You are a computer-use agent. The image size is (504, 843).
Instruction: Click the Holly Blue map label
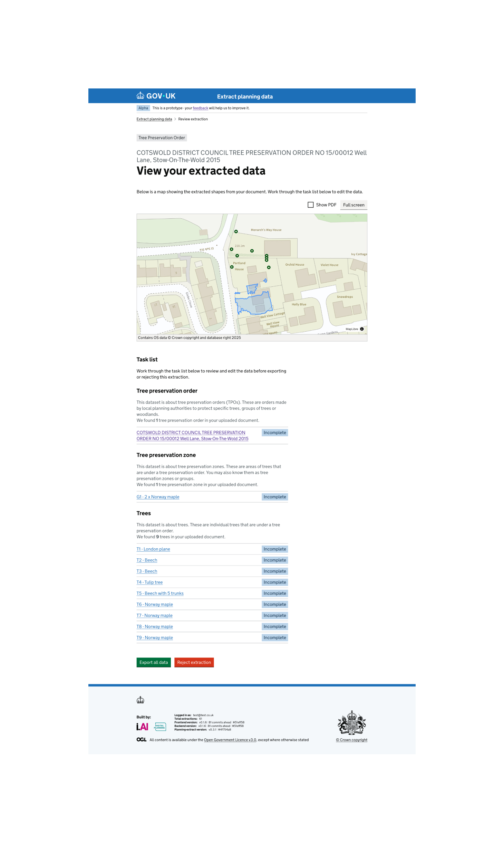click(299, 304)
